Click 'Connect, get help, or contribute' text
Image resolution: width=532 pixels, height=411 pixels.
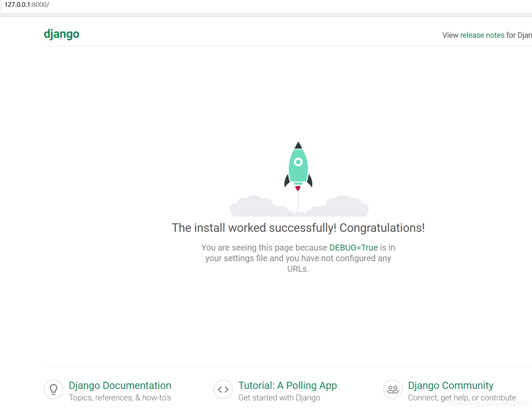coord(462,398)
